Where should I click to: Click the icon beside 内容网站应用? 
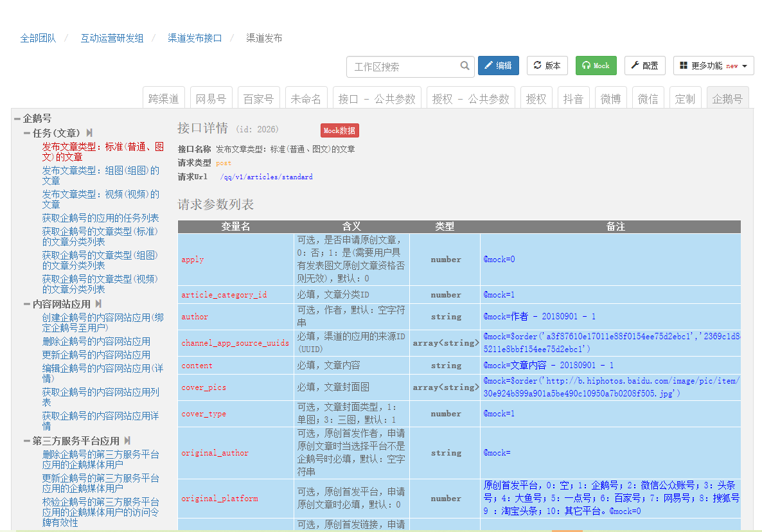98,303
